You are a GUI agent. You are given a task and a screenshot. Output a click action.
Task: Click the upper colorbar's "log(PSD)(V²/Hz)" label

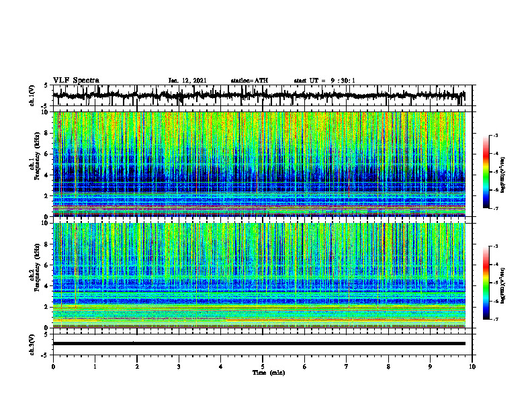[502, 175]
